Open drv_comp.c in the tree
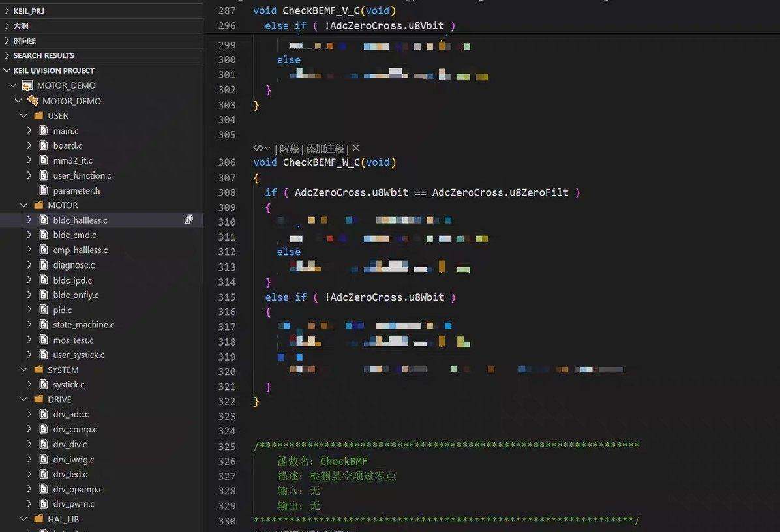Screen dimensions: 780x532 tap(75, 429)
